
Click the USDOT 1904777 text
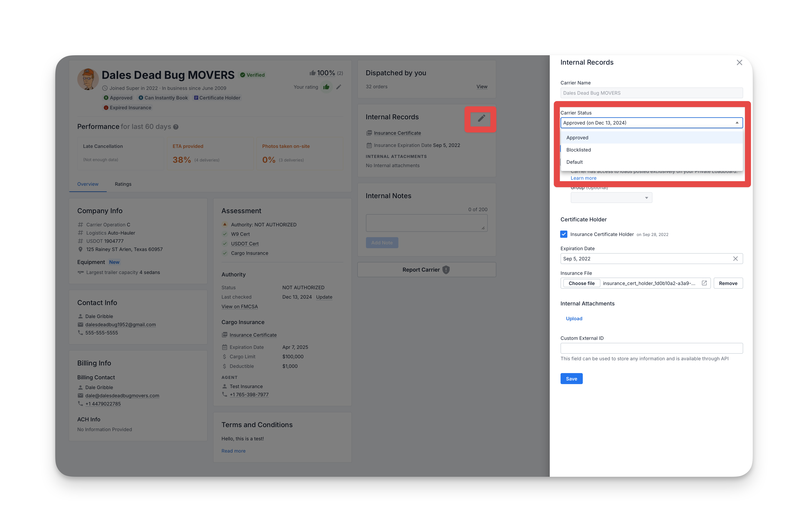105,241
